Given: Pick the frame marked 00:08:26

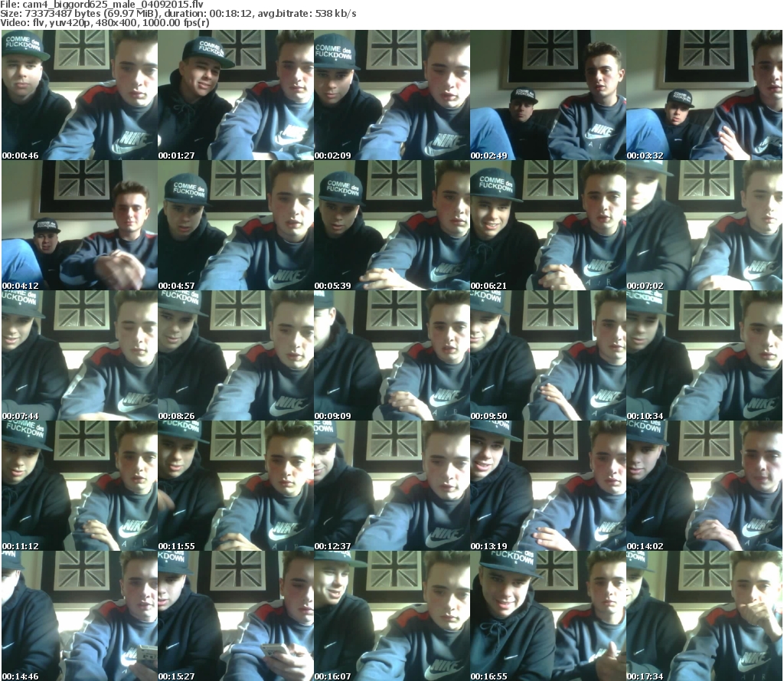Looking at the screenshot, I should (x=236, y=355).
